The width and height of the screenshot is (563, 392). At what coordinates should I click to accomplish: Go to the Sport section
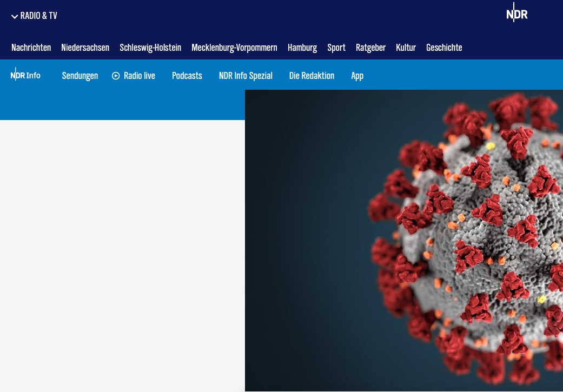point(336,48)
